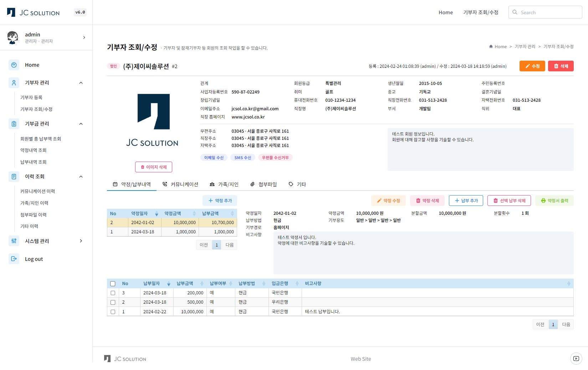The height and width of the screenshot is (370, 588).
Task: Switch to the 커뮤니케이션 tab
Action: tap(180, 184)
